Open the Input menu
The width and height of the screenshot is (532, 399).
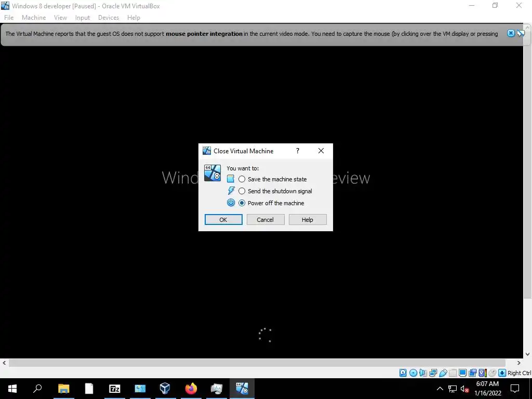[83, 18]
